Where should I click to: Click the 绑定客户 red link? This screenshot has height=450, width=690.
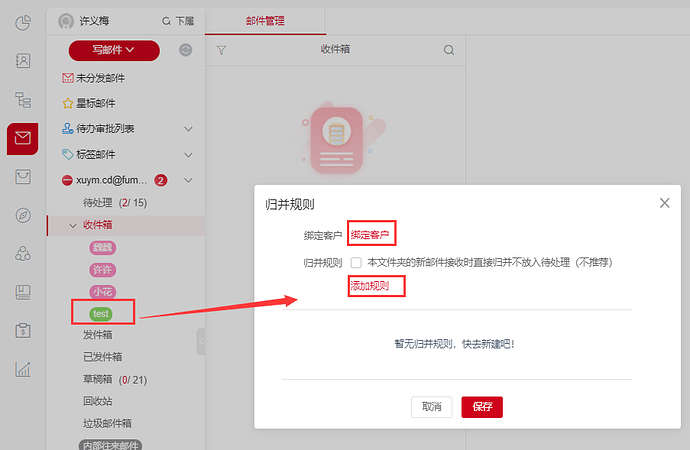372,235
